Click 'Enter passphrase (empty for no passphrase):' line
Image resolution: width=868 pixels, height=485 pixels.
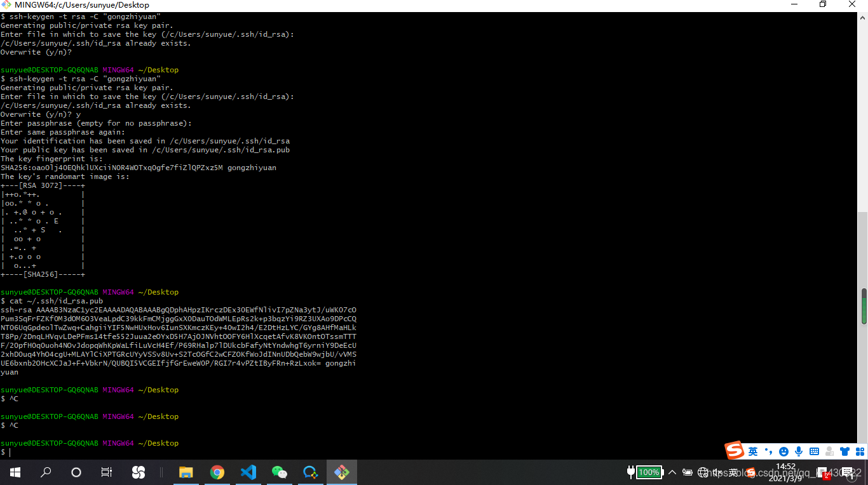pyautogui.click(x=96, y=123)
